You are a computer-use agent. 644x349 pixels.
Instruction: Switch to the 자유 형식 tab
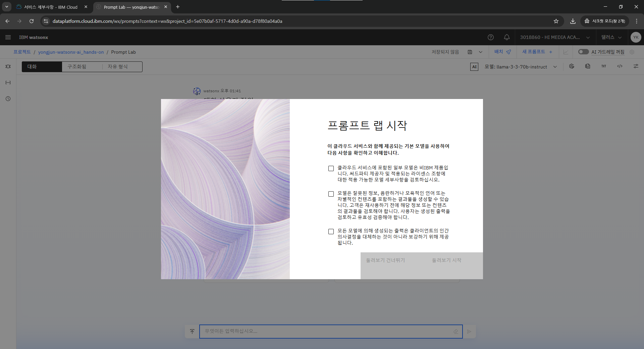[122, 66]
